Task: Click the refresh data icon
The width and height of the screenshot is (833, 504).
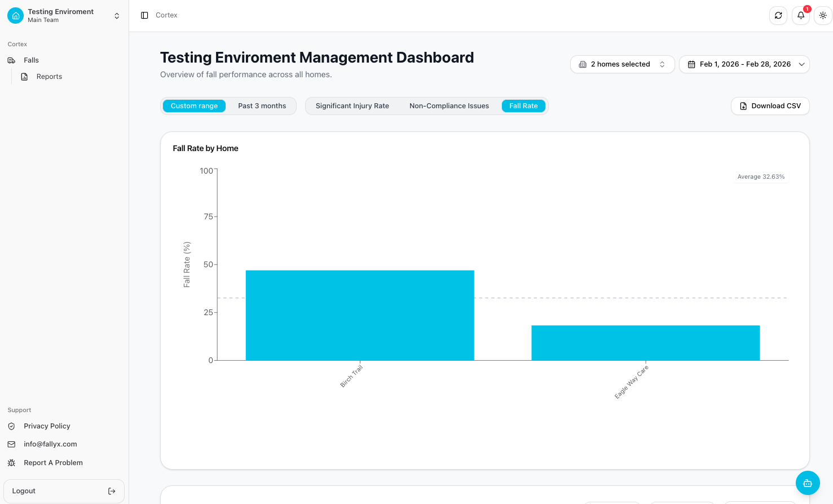Action: click(x=778, y=16)
